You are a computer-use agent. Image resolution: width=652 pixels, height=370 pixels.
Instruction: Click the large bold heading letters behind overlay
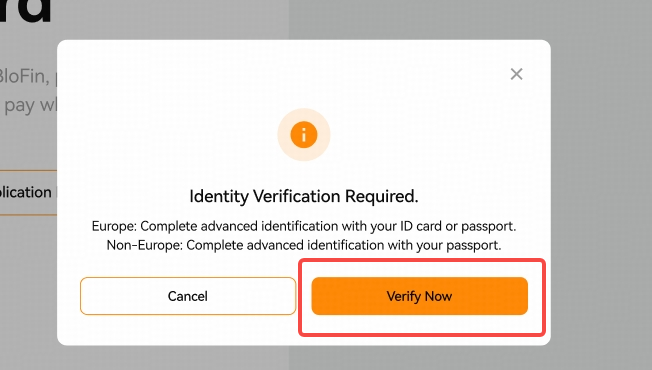click(x=26, y=10)
